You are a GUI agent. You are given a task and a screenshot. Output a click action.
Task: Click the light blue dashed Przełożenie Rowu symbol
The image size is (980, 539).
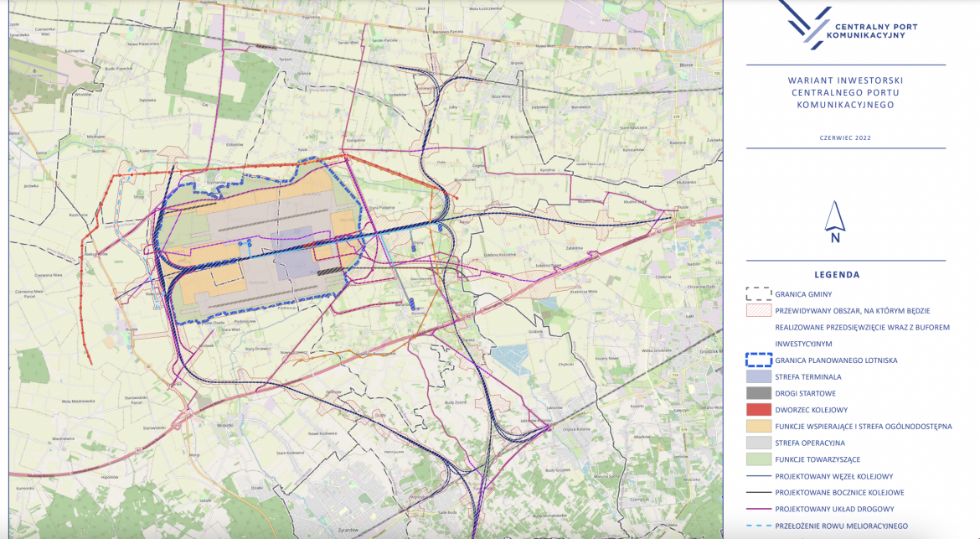(x=758, y=526)
